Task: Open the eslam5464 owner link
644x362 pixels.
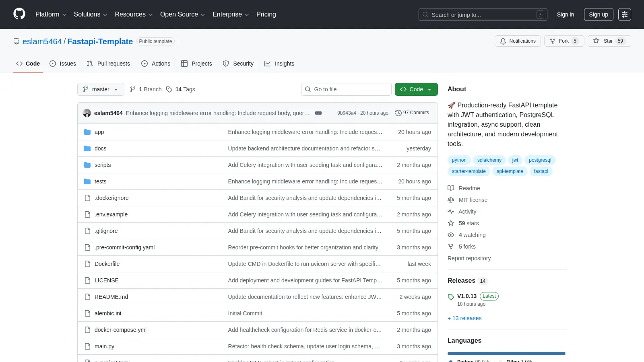Action: tap(42, 41)
